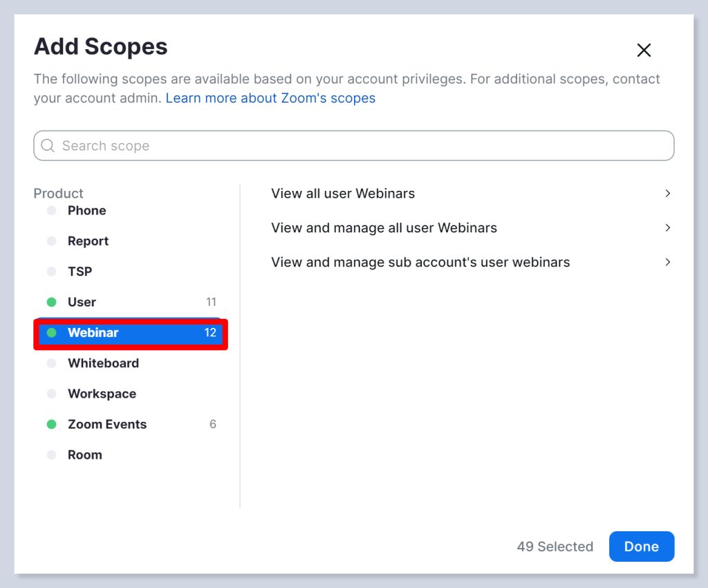Open the Room product category

[x=84, y=454]
